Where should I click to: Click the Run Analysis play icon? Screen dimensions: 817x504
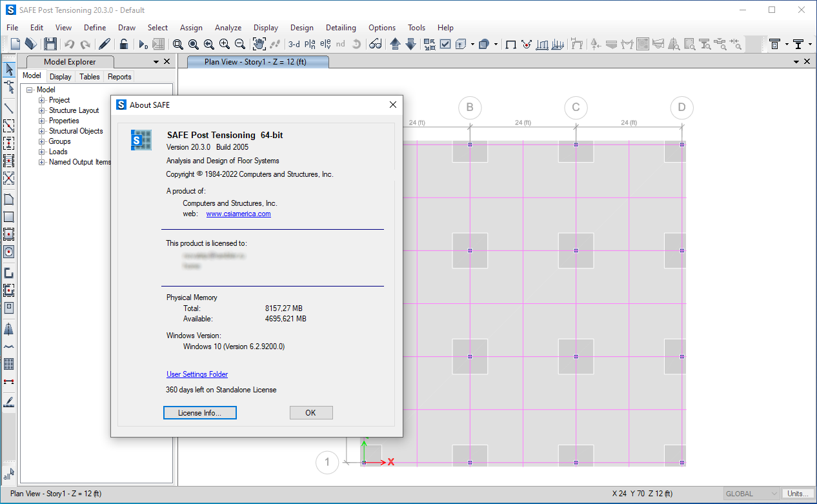[143, 44]
